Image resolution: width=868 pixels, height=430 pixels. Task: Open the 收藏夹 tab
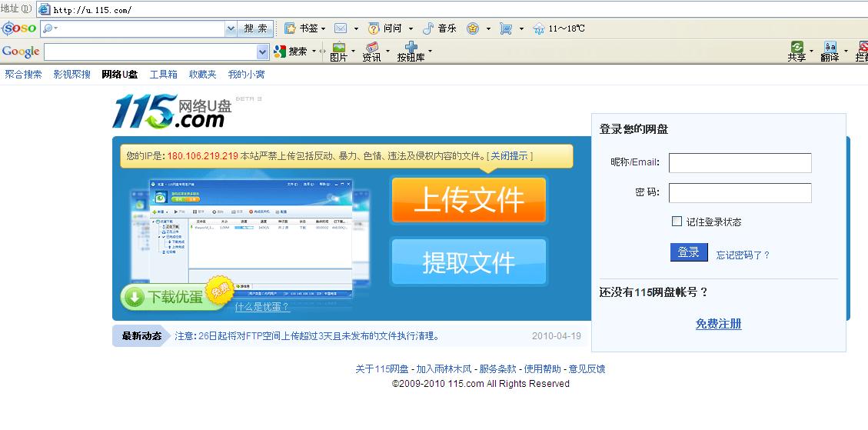click(x=203, y=75)
